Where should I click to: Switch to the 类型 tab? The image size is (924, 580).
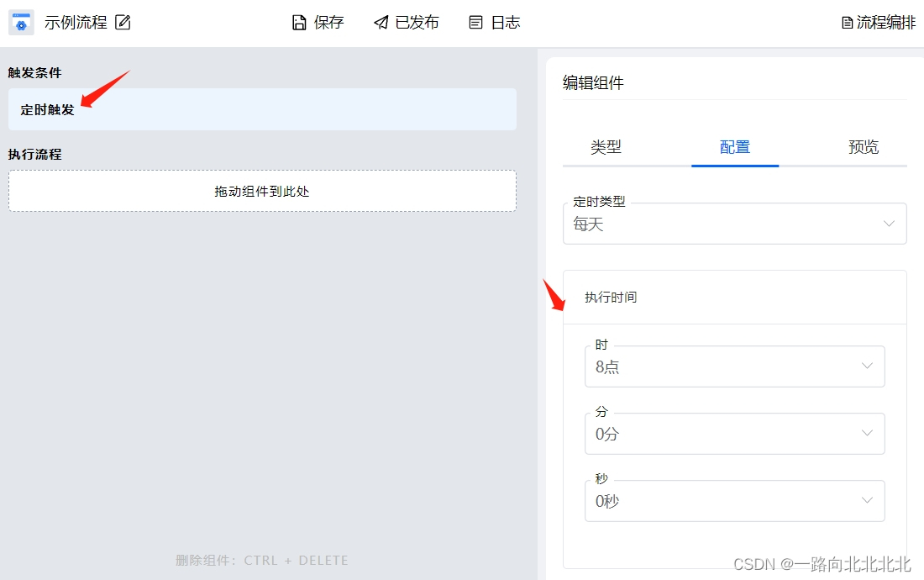click(606, 146)
